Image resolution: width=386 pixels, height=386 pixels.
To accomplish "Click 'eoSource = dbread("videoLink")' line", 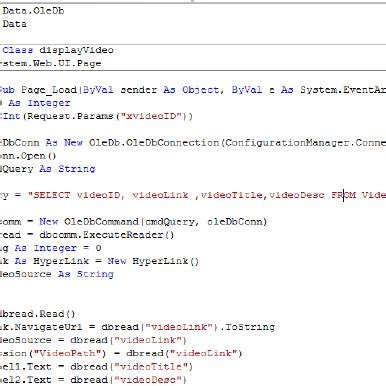I will coord(93,340).
